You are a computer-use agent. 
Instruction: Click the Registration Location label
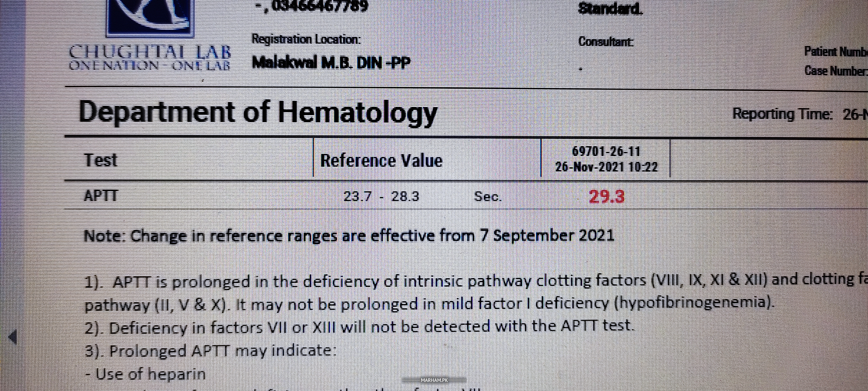click(306, 40)
